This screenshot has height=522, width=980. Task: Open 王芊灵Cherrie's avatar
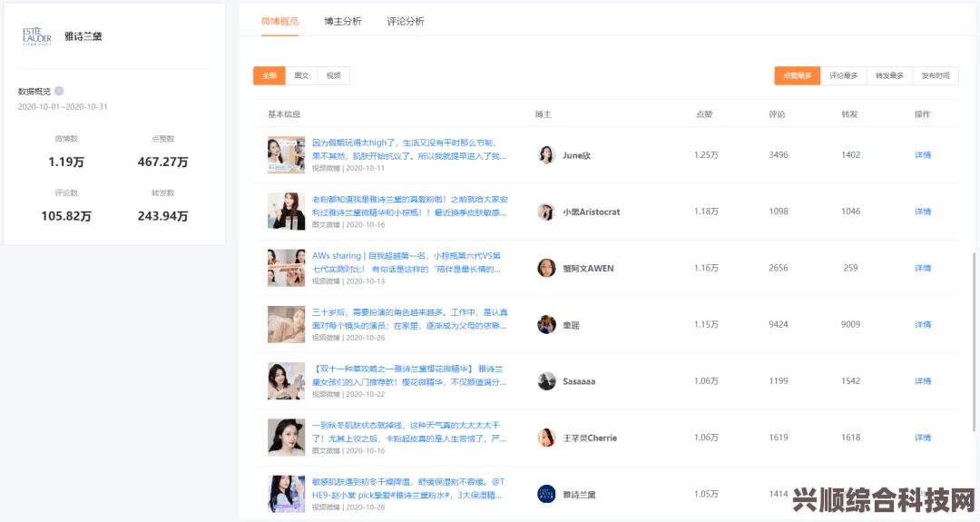(x=546, y=438)
